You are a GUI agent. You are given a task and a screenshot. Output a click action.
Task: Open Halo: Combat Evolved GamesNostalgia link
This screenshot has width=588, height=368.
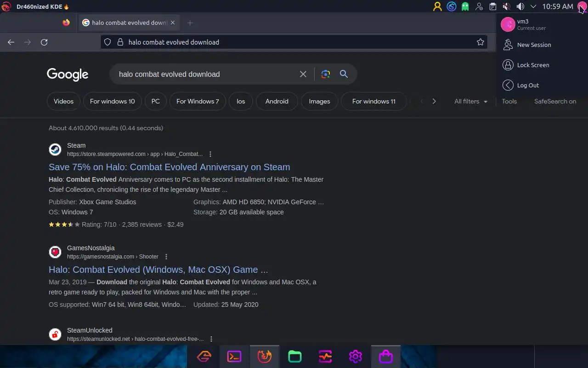pyautogui.click(x=158, y=270)
